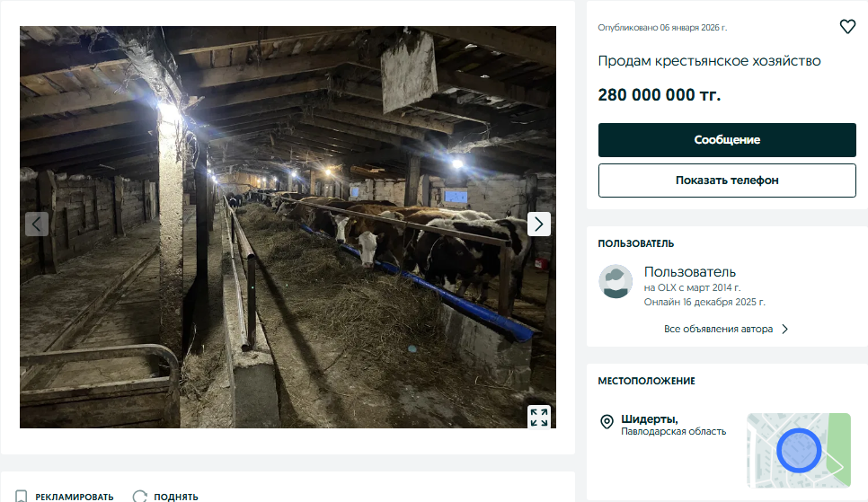Image resolution: width=868 pixels, height=502 pixels.
Task: Click the Павлодарская область region text
Action: pos(673,432)
